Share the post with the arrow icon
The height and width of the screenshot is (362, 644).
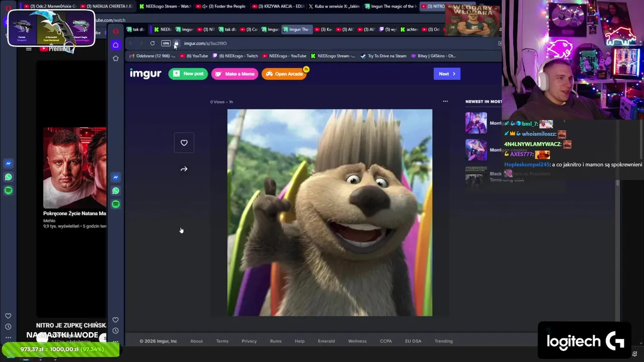(184, 169)
